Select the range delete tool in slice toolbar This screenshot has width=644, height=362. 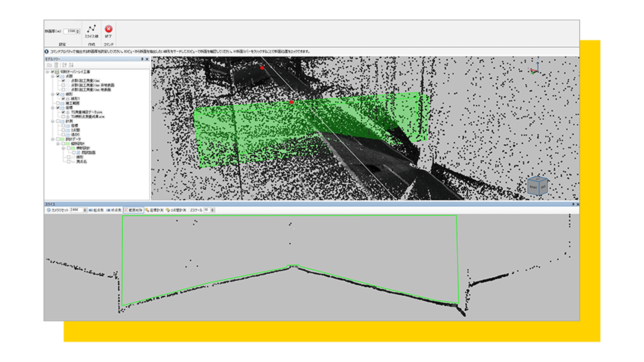point(133,210)
